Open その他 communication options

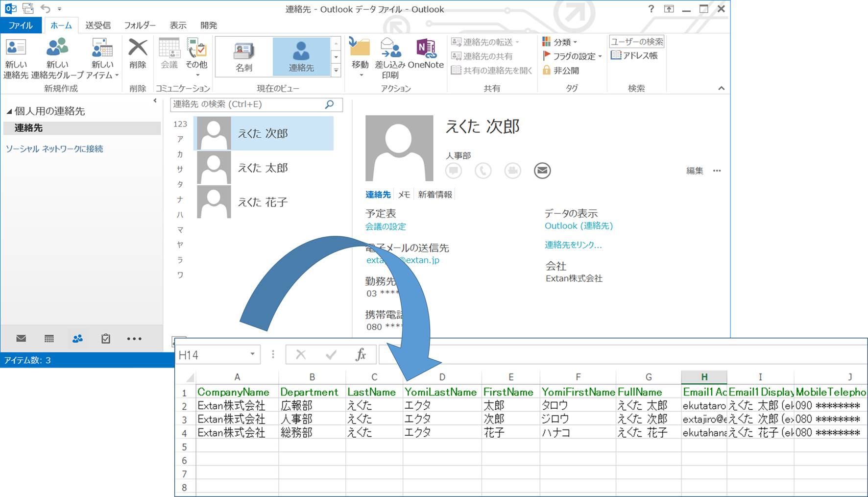(x=196, y=58)
